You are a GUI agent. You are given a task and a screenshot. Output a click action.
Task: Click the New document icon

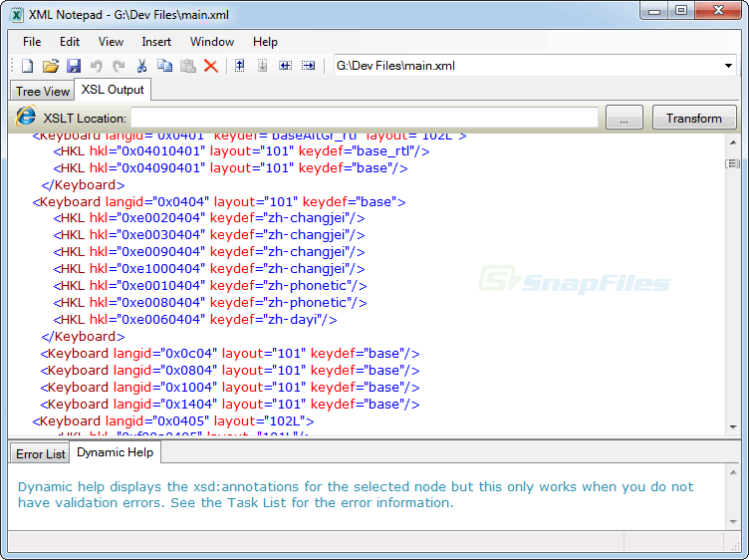point(27,66)
